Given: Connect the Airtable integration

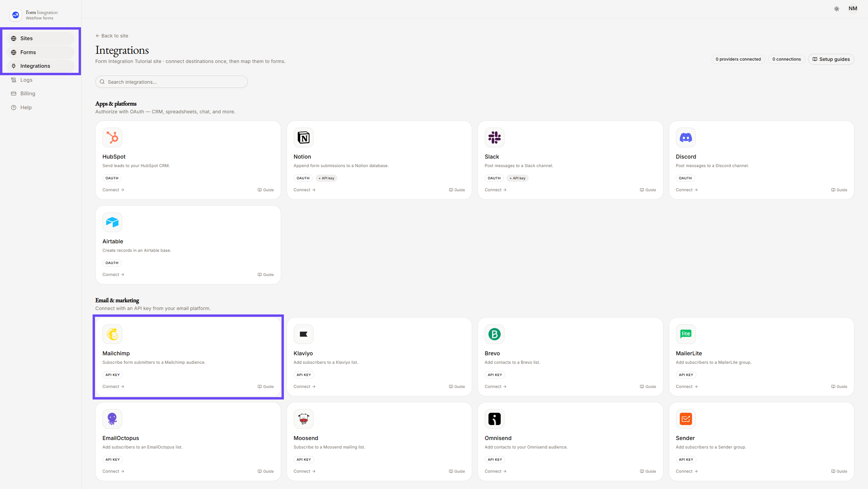Looking at the screenshot, I should point(113,275).
